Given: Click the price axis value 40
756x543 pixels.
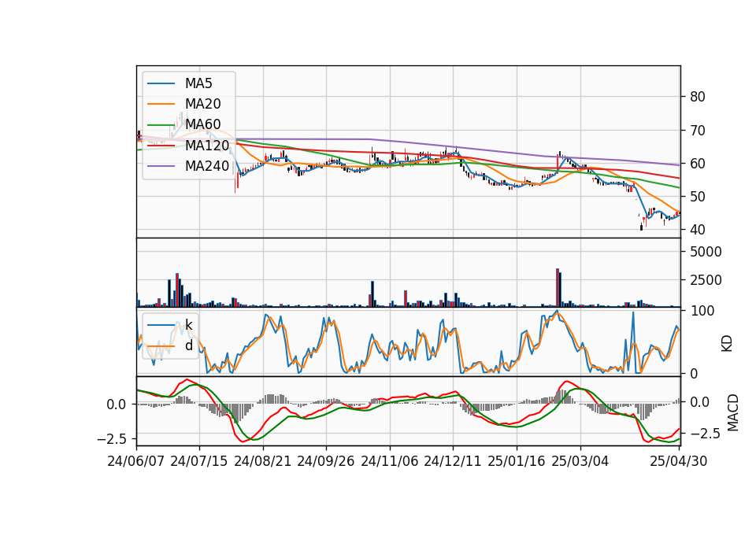Looking at the screenshot, I should (x=698, y=230).
